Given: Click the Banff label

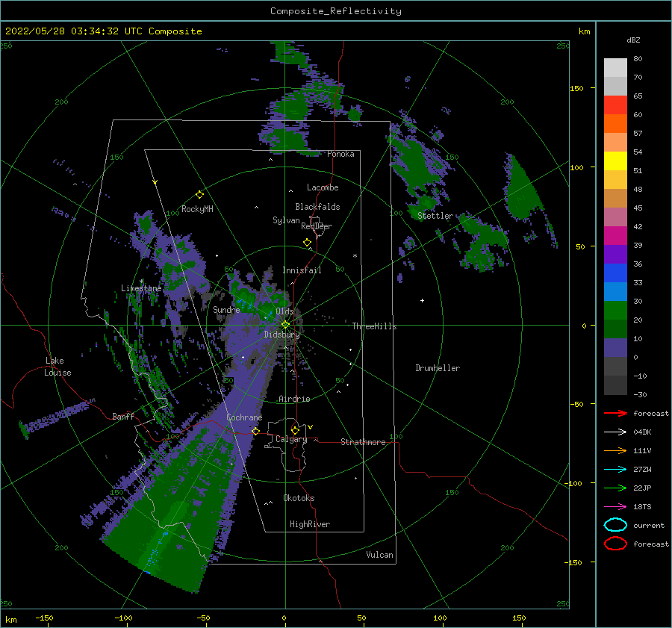Looking at the screenshot, I should click(x=123, y=416).
